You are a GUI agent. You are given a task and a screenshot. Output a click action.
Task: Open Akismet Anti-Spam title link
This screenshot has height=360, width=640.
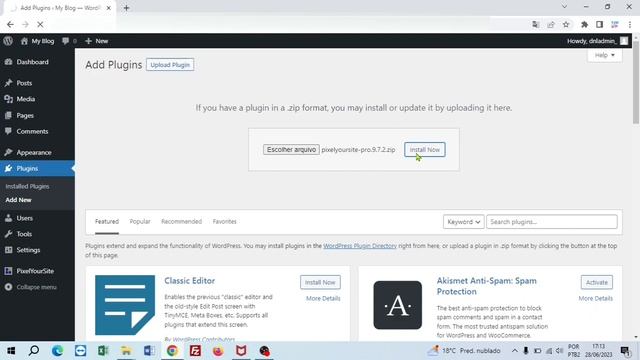(x=487, y=286)
